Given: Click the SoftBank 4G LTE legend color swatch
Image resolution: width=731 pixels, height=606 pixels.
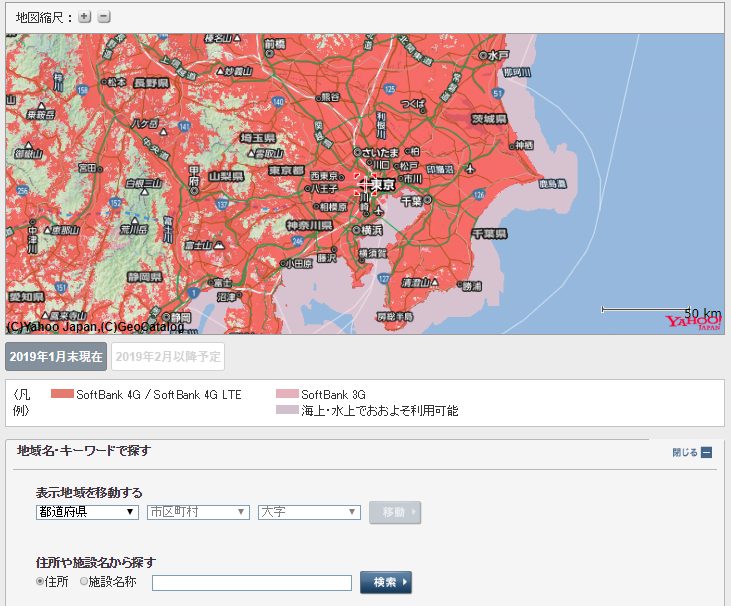Looking at the screenshot, I should click(62, 394).
